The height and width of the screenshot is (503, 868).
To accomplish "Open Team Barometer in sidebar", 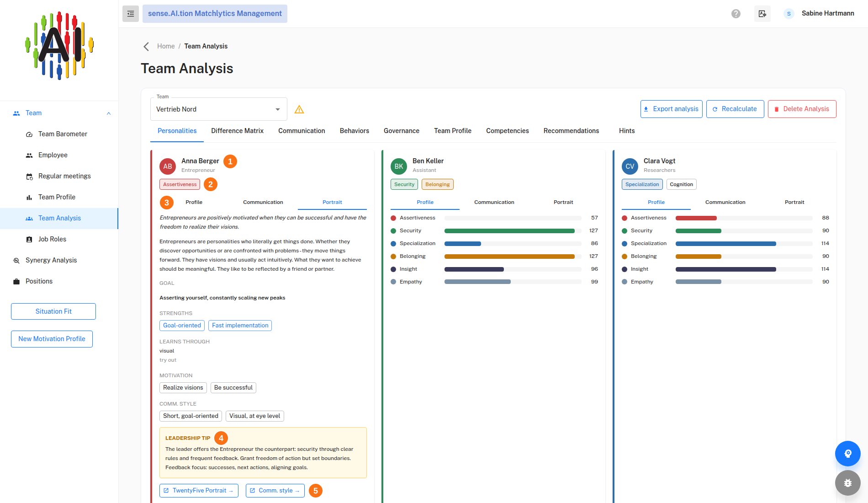I will [x=59, y=134].
